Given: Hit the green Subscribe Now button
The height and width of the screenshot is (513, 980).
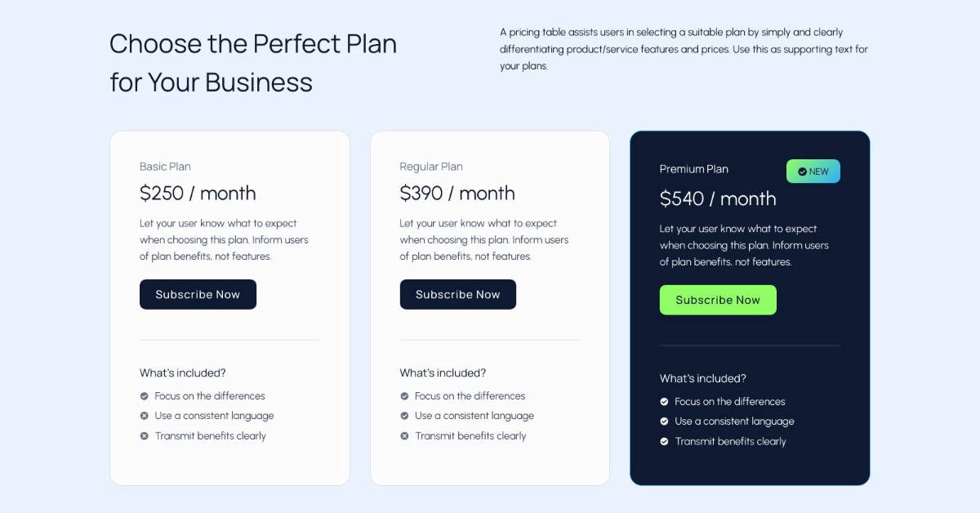Looking at the screenshot, I should pyautogui.click(x=718, y=300).
